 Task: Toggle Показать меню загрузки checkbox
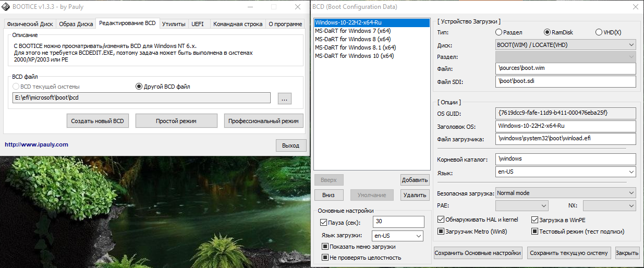(x=325, y=247)
